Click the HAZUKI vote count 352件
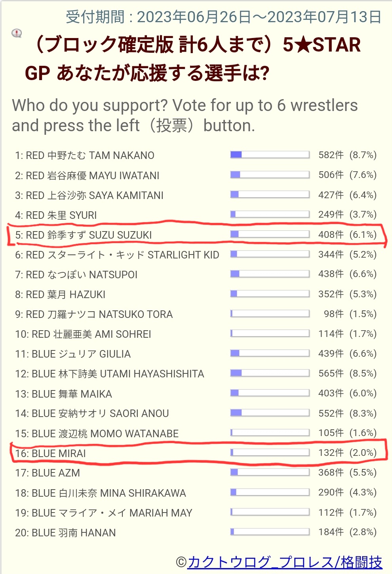The height and width of the screenshot is (574, 392). tap(331, 294)
